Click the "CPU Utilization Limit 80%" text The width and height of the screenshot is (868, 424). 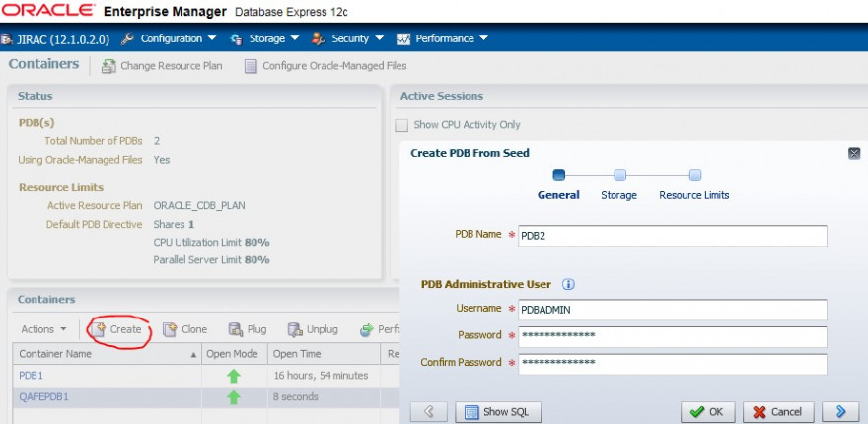pos(211,242)
